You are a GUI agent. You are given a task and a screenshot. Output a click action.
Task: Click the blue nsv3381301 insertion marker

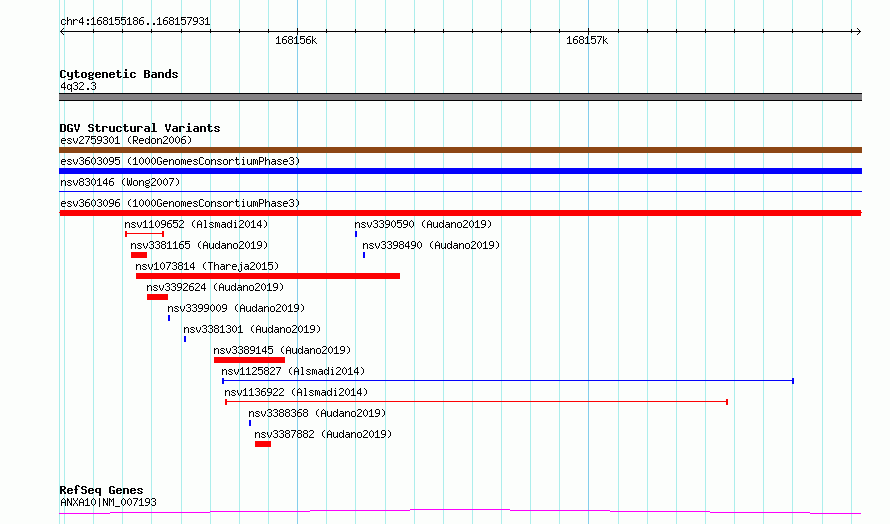click(185, 339)
